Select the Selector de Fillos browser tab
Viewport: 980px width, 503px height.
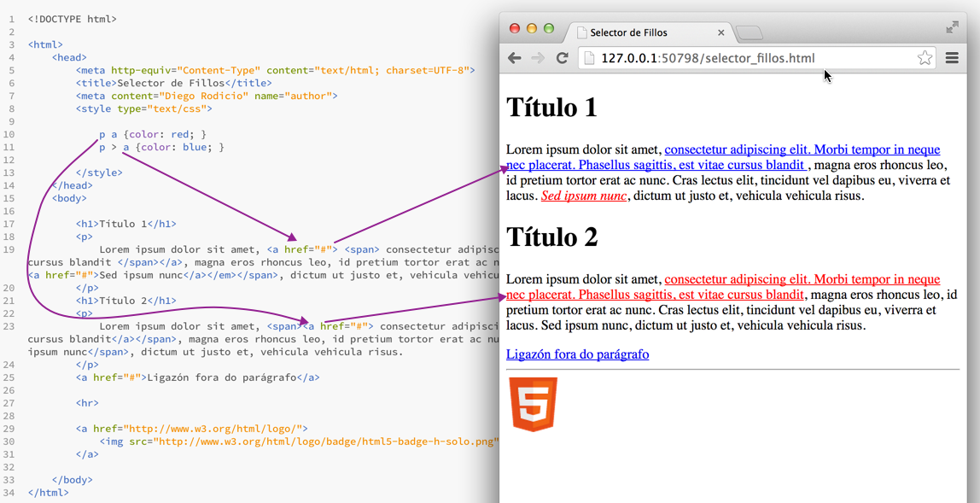[x=640, y=32]
